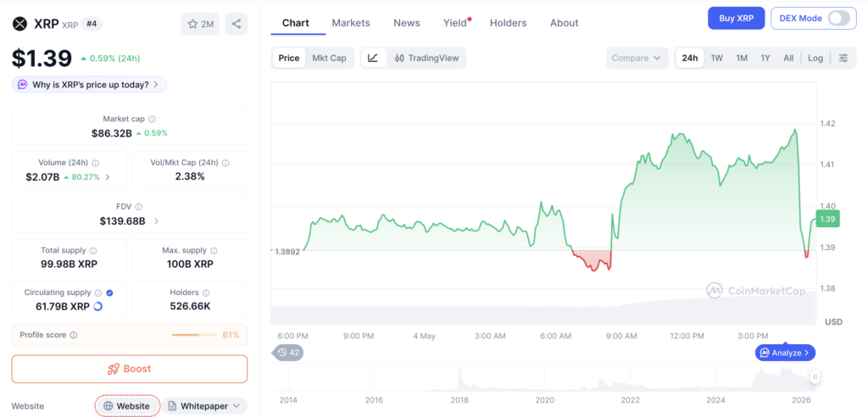Share XRP page using share icon
The height and width of the screenshot is (417, 868).
236,24
